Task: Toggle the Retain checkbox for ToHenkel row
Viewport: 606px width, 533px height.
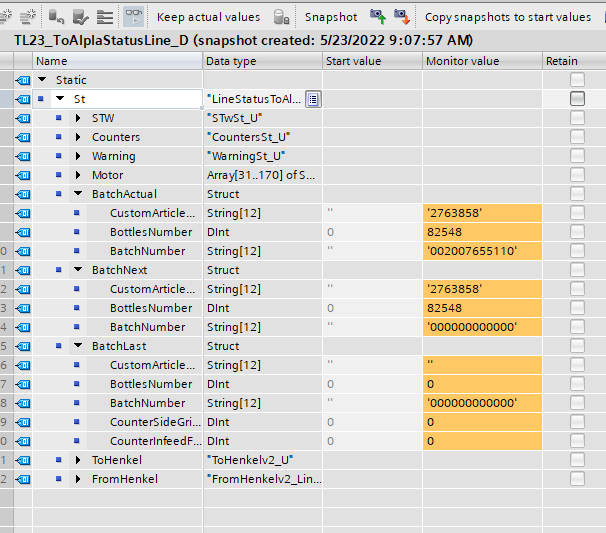Action: pos(577,460)
